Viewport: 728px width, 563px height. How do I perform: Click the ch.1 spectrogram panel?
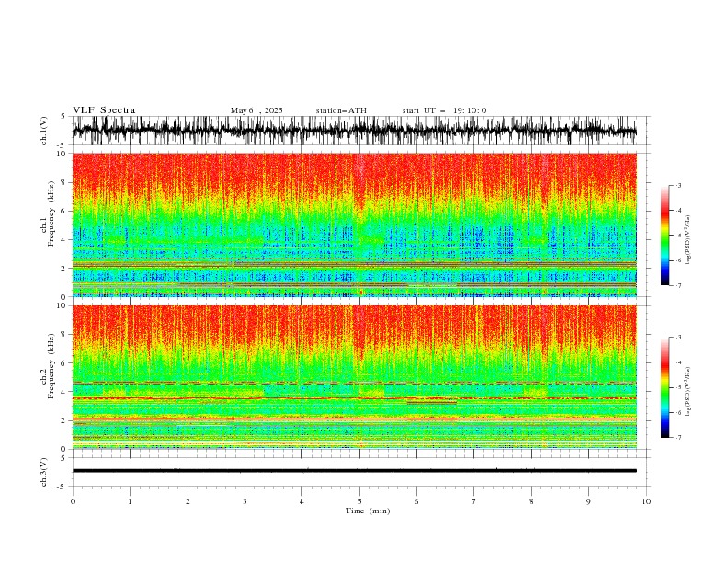[354, 224]
